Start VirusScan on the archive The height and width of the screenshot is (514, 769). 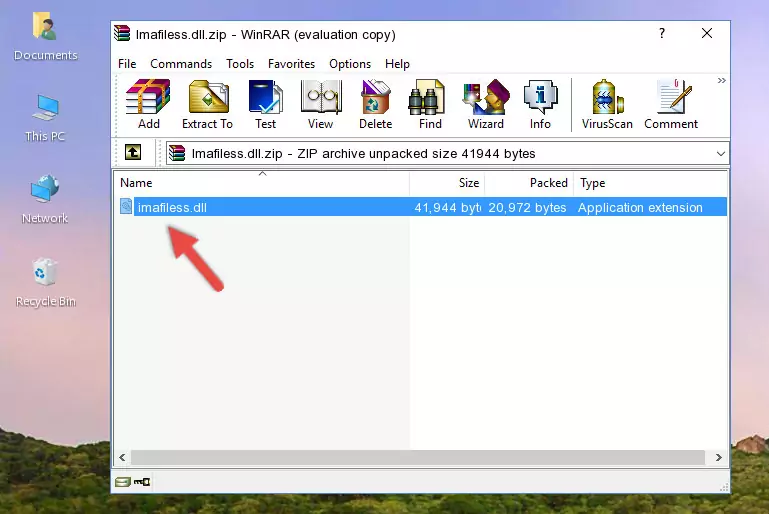click(607, 104)
